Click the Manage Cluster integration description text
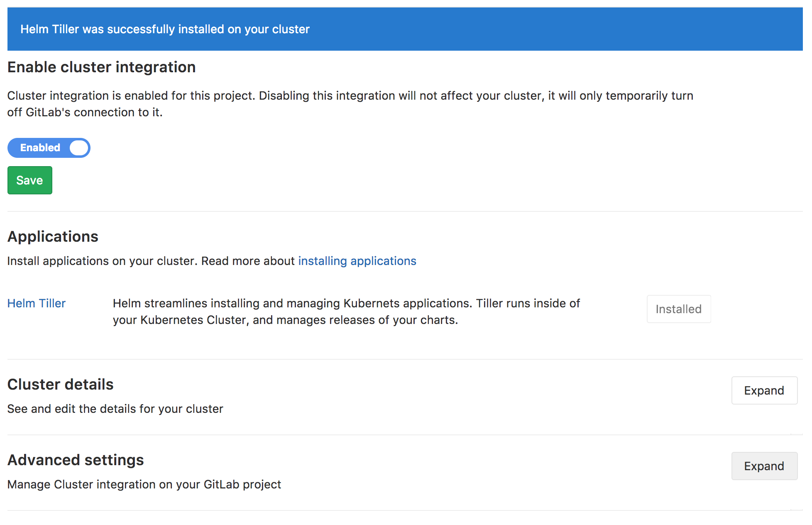The image size is (812, 525). (x=144, y=484)
